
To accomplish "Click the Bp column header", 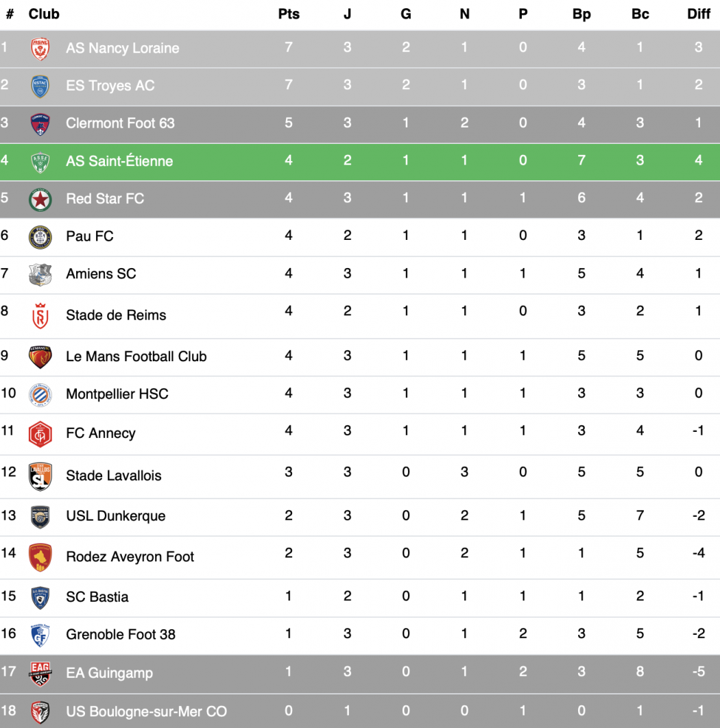I will pos(581,14).
